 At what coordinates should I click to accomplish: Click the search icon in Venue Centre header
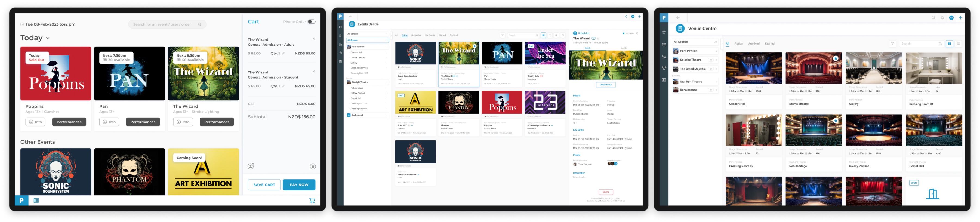click(933, 18)
